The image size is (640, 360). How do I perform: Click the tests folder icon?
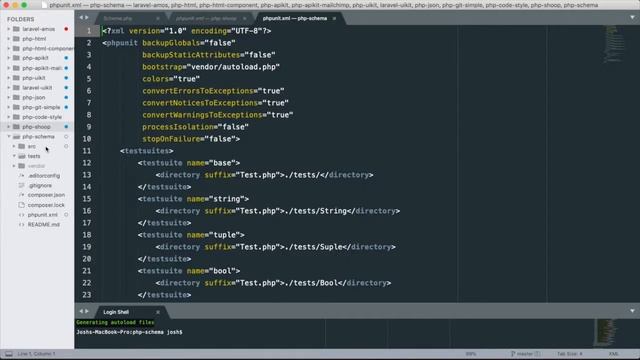point(22,156)
